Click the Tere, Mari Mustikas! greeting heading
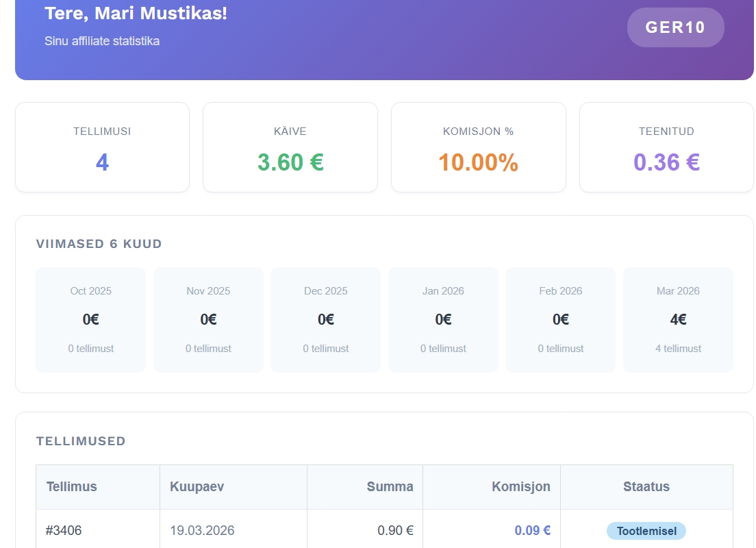The width and height of the screenshot is (756, 548). [x=136, y=13]
